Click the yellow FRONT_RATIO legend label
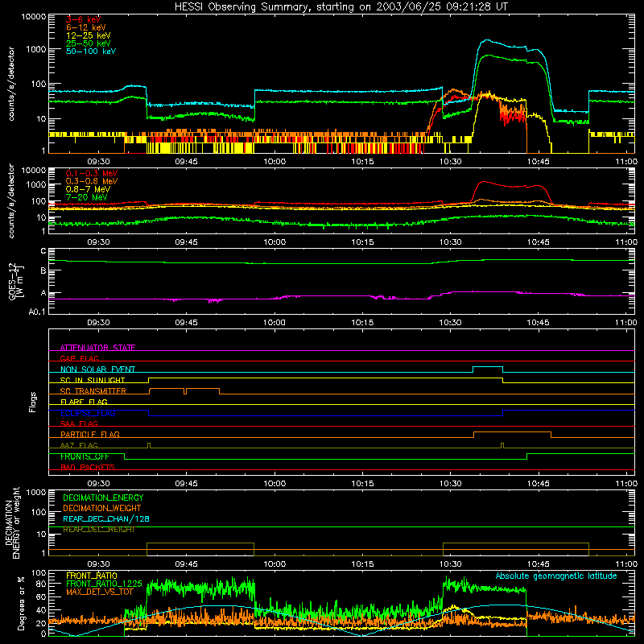Viewport: 644px width, 644px height. pyautogui.click(x=92, y=576)
